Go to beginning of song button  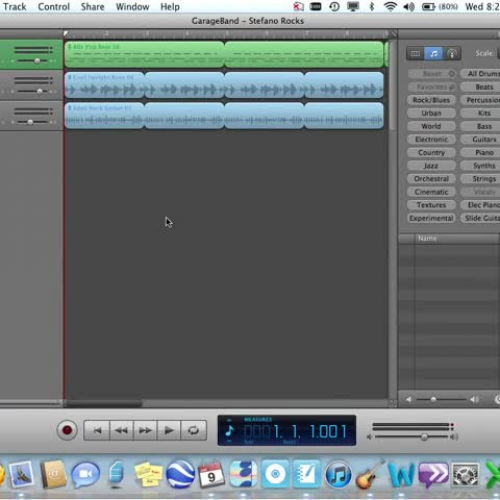97,430
